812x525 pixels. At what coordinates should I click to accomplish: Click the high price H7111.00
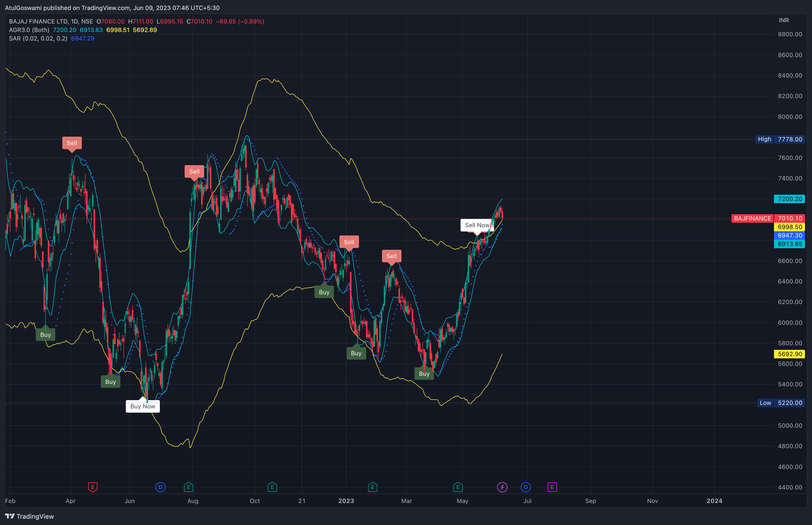point(141,22)
